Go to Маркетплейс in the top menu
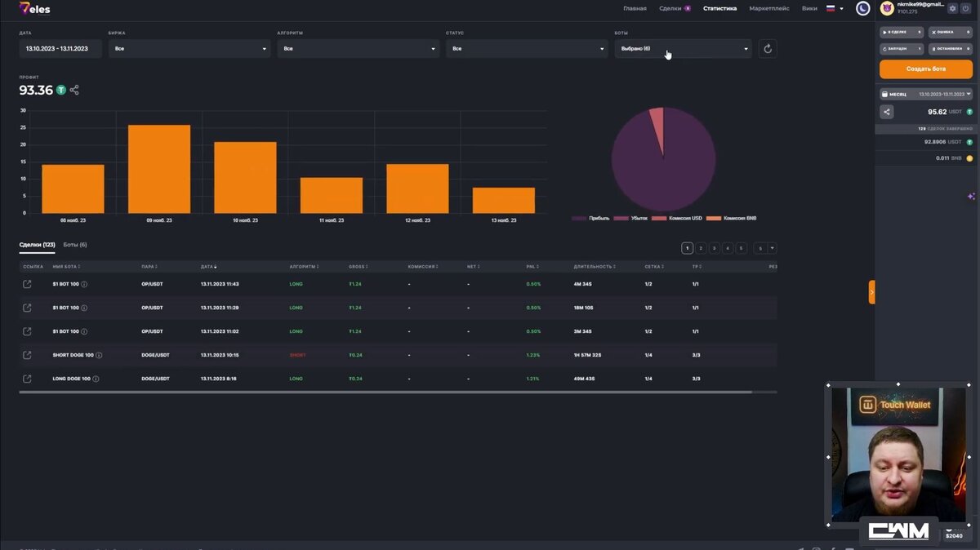The height and width of the screenshot is (550, 980). [x=769, y=8]
